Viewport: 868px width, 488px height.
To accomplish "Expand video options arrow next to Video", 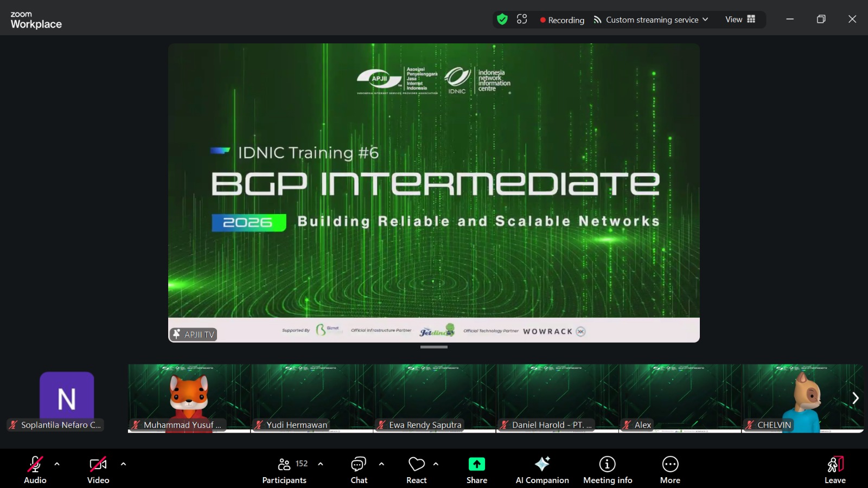I will 123,464.
